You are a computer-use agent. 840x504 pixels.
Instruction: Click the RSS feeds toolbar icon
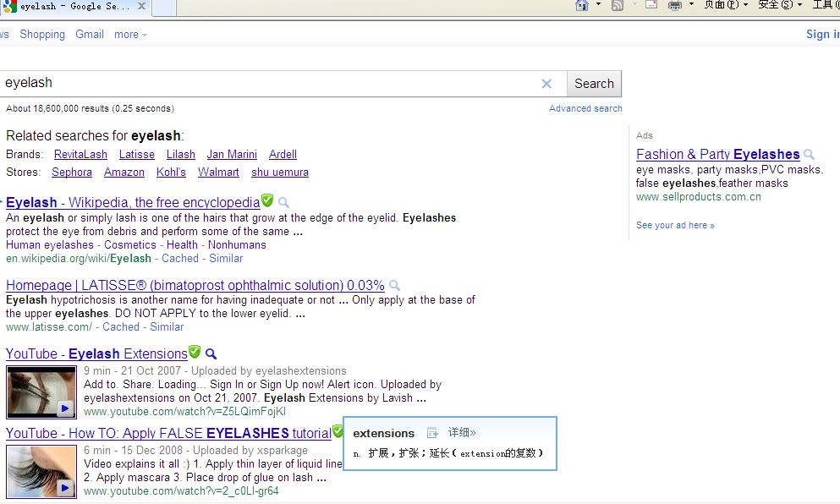(618, 5)
